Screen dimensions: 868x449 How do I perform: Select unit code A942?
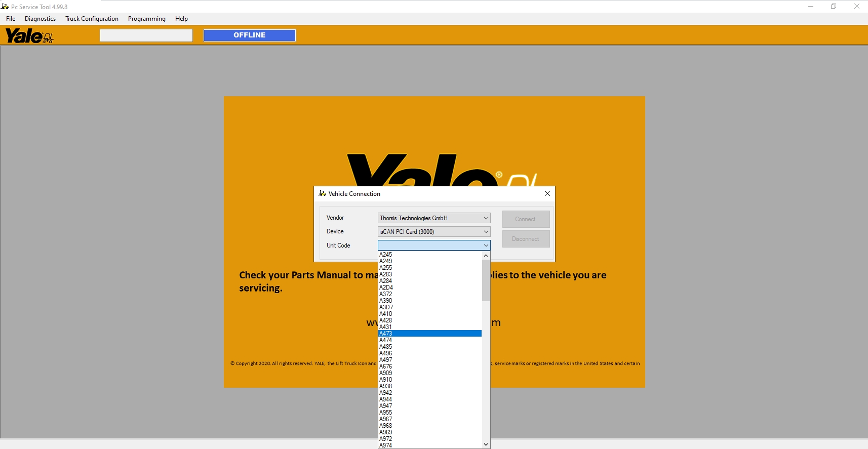click(430, 393)
